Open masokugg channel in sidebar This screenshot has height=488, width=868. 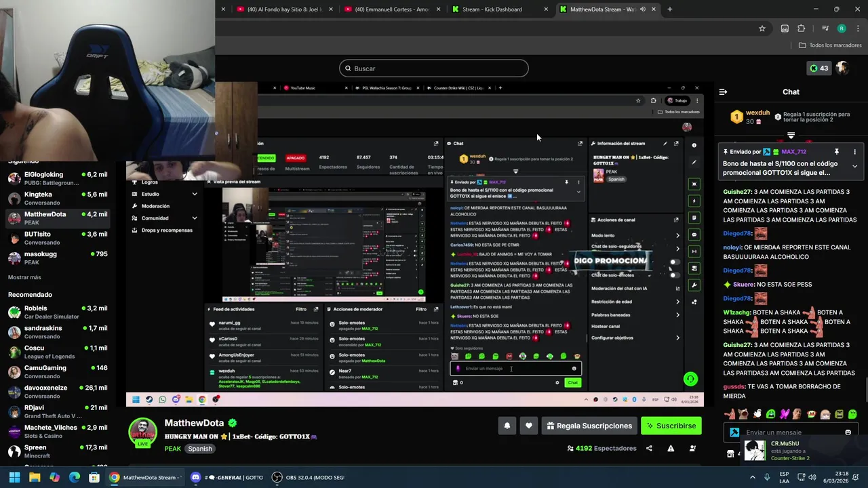58,258
